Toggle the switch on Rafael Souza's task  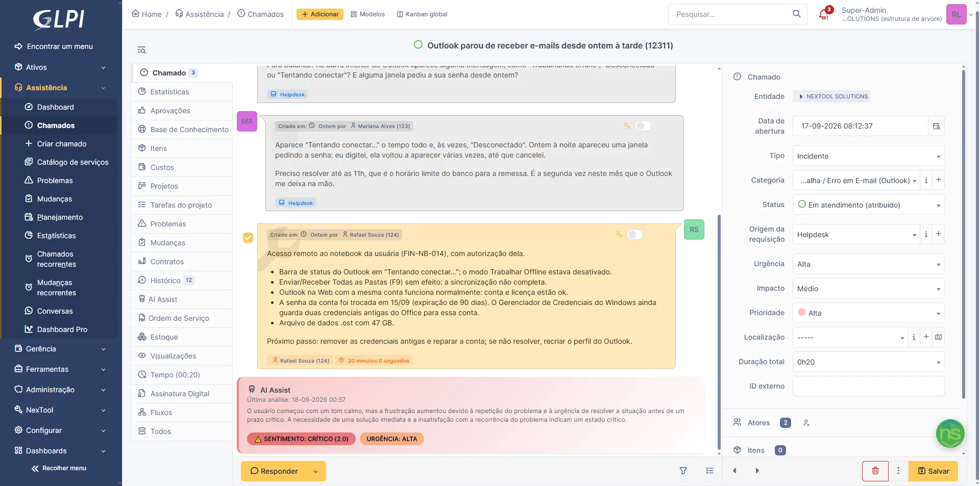(x=635, y=235)
